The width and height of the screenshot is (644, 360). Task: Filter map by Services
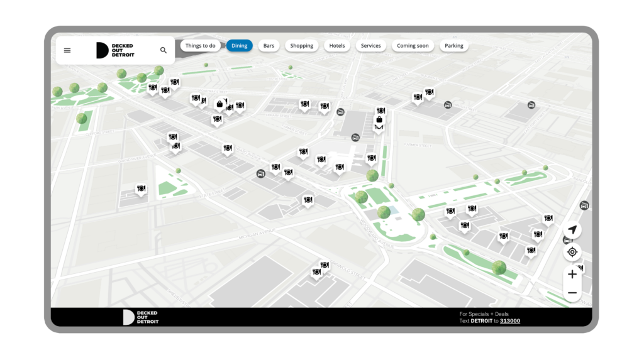(x=371, y=46)
